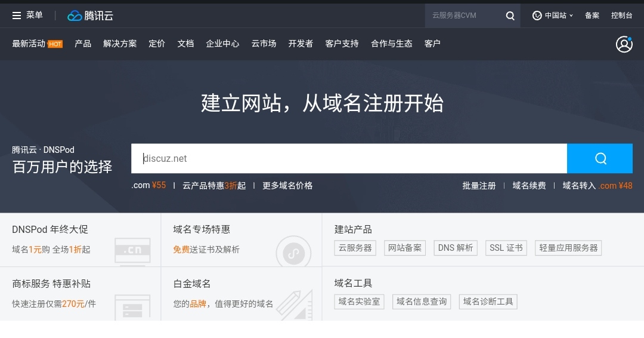Viewport: 644px width, 338px height.
Task: Click the DNS 解析 product tag
Action: 456,248
